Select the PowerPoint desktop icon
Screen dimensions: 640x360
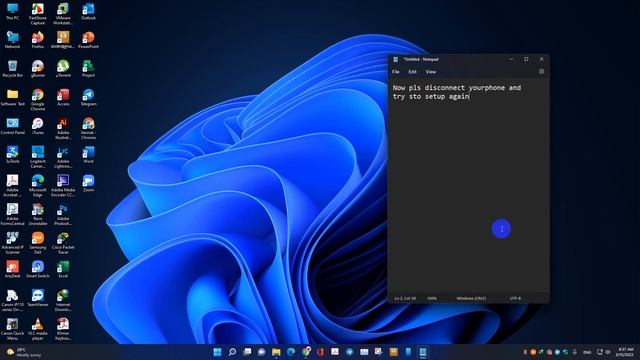(88, 40)
